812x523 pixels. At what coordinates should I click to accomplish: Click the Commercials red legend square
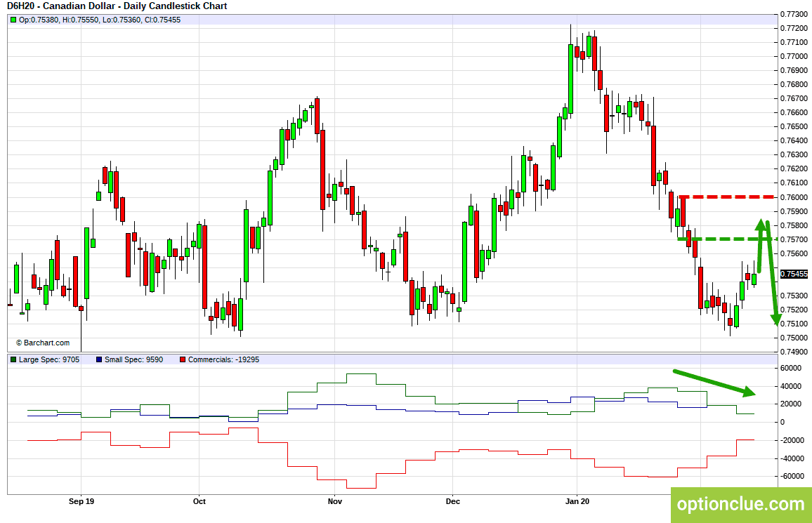[x=183, y=359]
